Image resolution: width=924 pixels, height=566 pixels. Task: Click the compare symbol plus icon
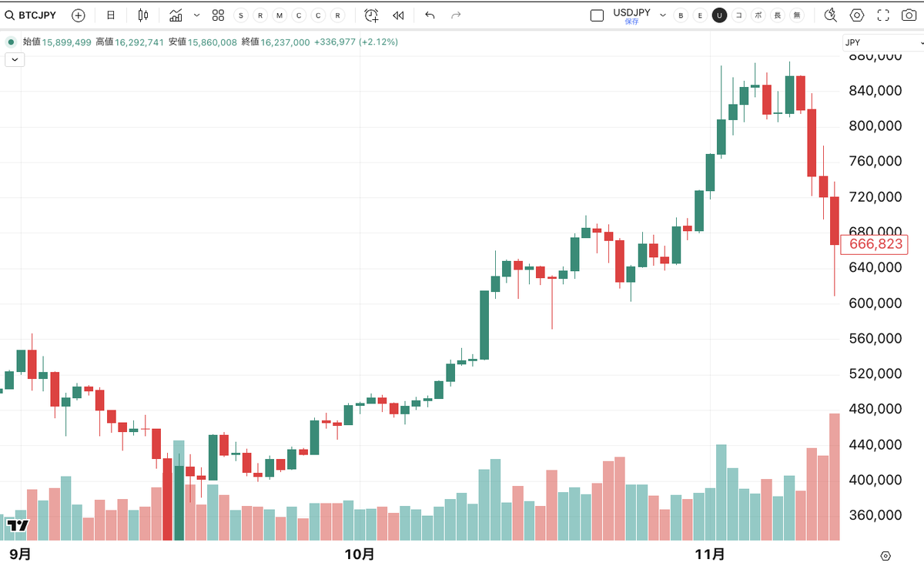tap(78, 15)
